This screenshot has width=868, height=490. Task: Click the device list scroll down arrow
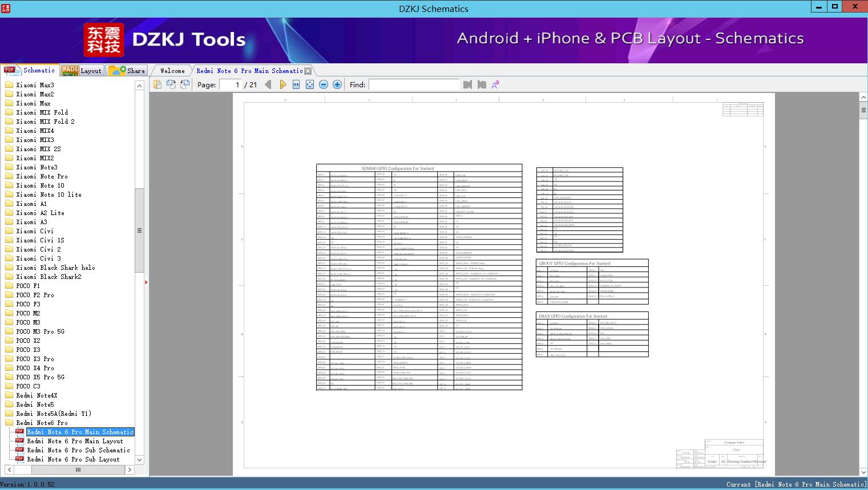tap(139, 459)
